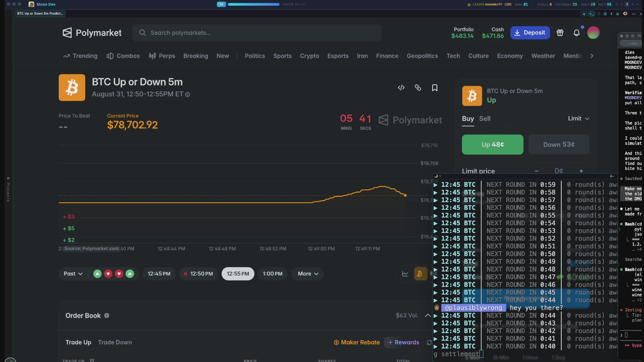Viewport: 644px width, 362px height.
Task: Open the user profile avatar
Action: [x=593, y=33]
